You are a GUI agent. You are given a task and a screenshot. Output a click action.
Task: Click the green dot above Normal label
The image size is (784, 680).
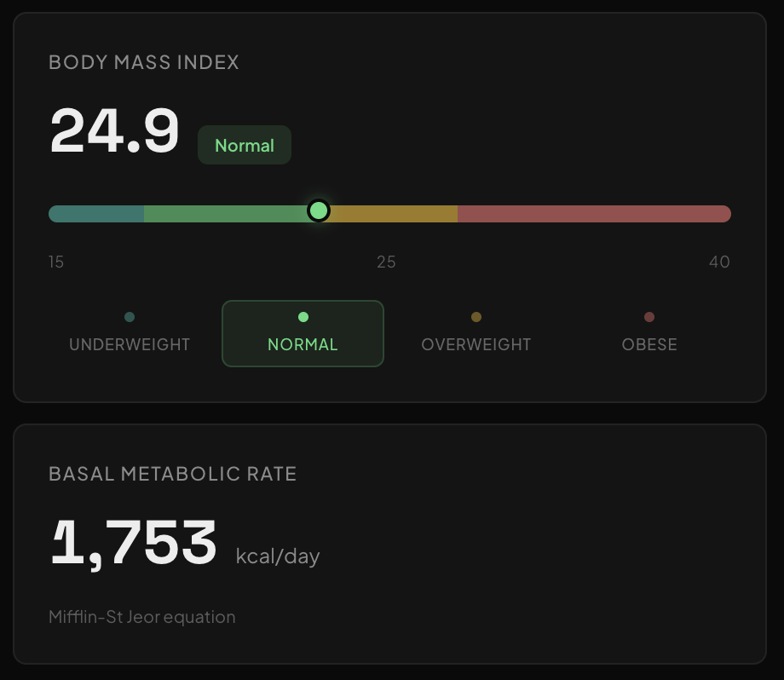click(x=303, y=317)
